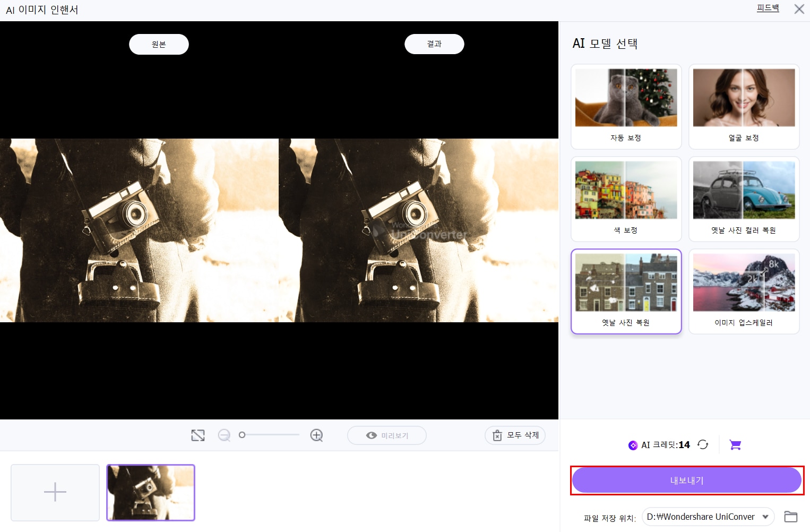Add a new image with the plus thumbnail
Image resolution: width=810 pixels, height=532 pixels.
(x=55, y=492)
